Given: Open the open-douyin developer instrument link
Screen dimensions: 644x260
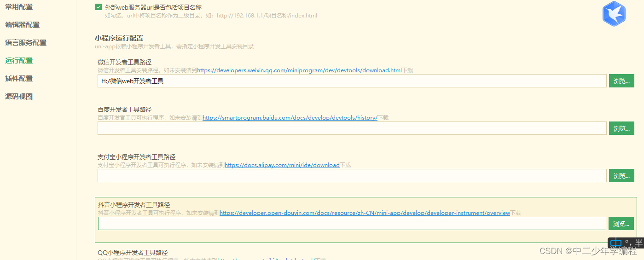Looking at the screenshot, I should (x=365, y=213).
